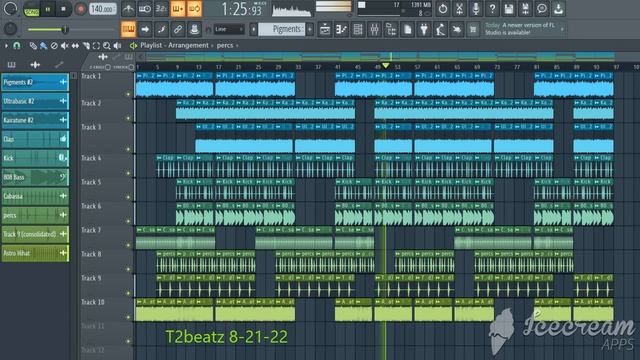Image resolution: width=640 pixels, height=360 pixels.
Task: Adjust the master volume knob at top left
Action: 11,9
